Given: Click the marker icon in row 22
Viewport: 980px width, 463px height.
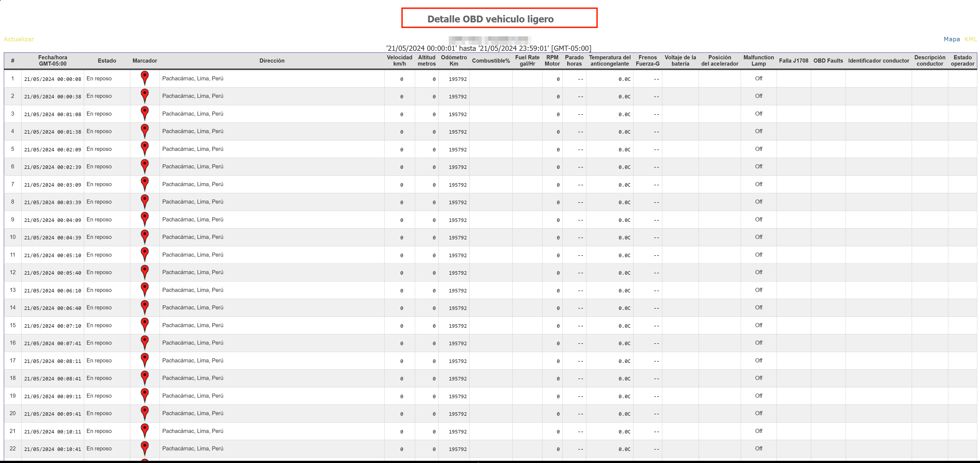Looking at the screenshot, I should pyautogui.click(x=144, y=447).
